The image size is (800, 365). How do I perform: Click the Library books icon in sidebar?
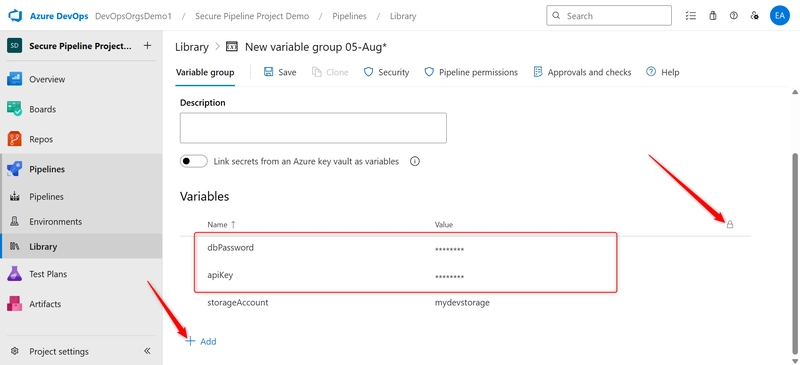tap(15, 247)
